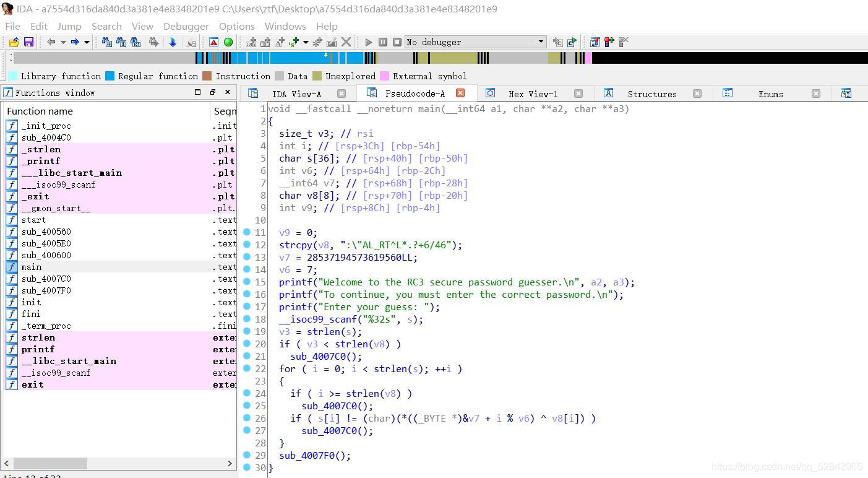Click the blue down arrow jump icon

click(x=173, y=42)
